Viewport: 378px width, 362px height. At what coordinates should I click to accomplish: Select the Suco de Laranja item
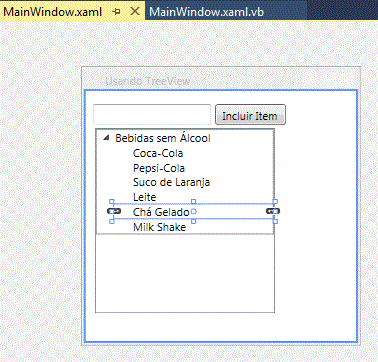click(171, 182)
